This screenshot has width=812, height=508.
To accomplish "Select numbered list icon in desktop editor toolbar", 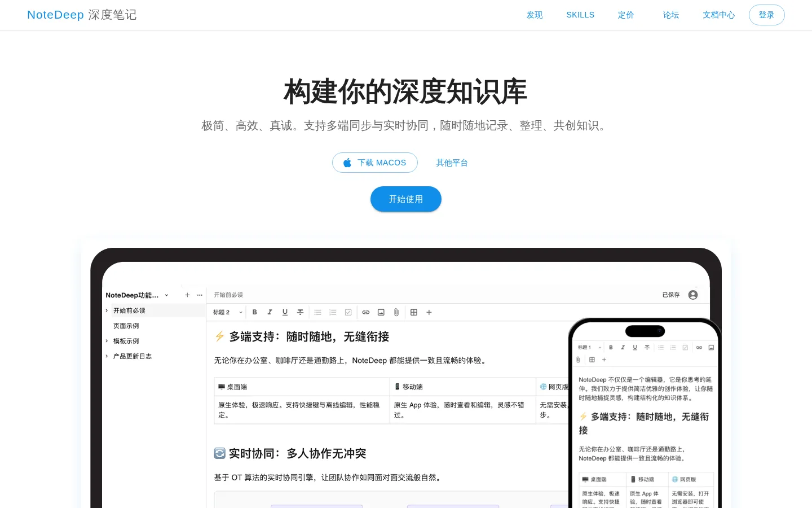I will click(333, 312).
